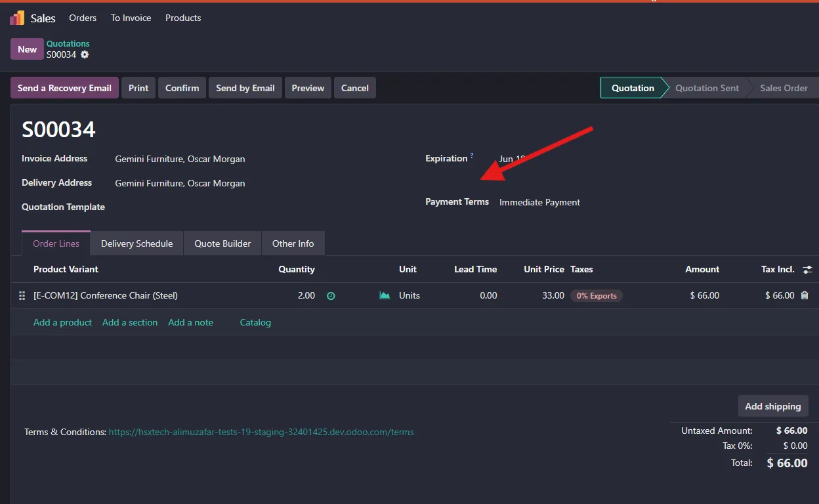Sort by the Quantity column header
The height and width of the screenshot is (504, 819).
coord(297,270)
